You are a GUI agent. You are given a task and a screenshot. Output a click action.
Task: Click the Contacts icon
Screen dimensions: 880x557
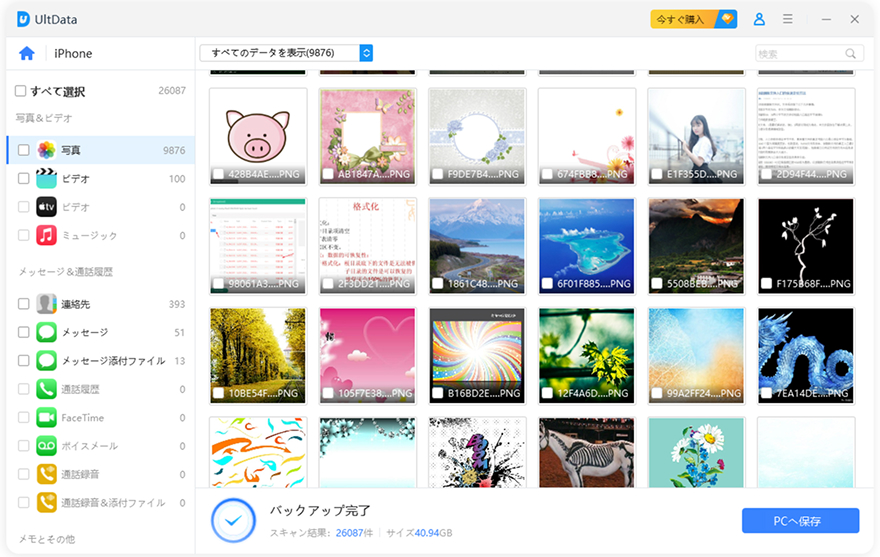47,304
